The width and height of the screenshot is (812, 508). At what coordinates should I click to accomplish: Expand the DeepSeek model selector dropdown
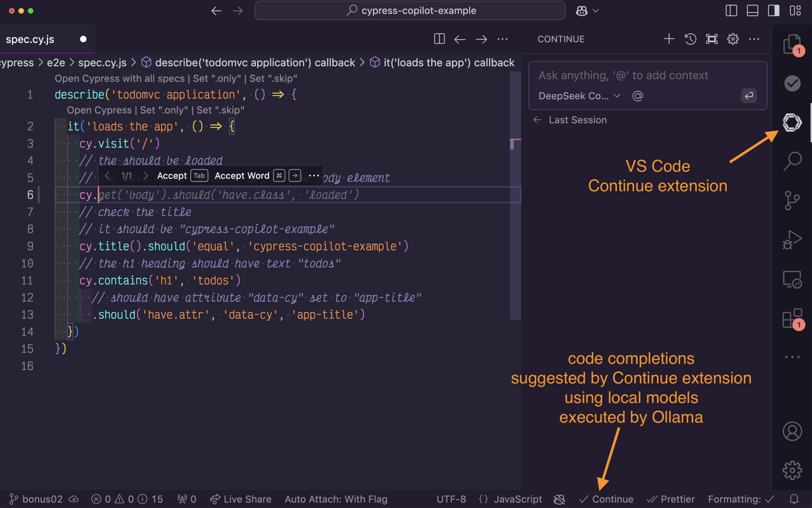click(x=579, y=96)
